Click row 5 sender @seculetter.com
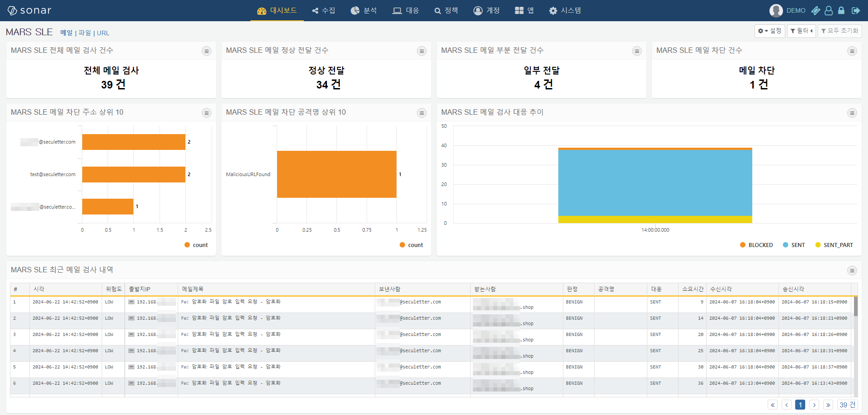 [x=420, y=367]
